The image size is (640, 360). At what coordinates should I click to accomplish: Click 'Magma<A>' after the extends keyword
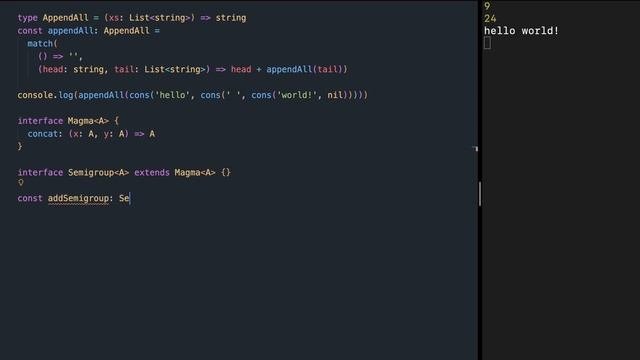[x=195, y=173]
